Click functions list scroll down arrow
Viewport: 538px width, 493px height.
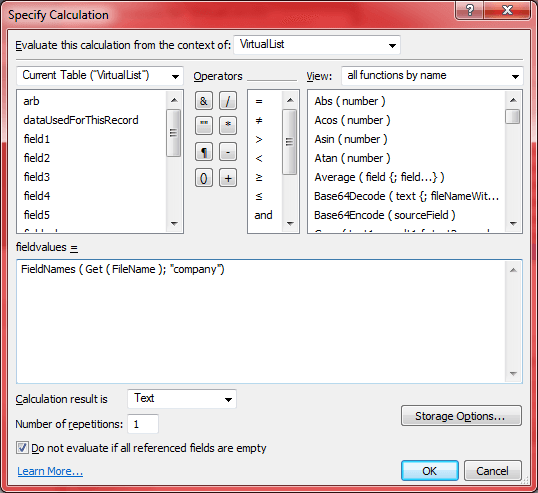[x=513, y=224]
